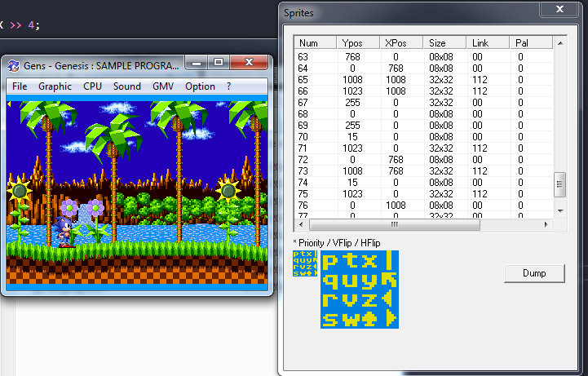Click Sonic character in the game view
This screenshot has height=376, width=588.
(x=64, y=232)
